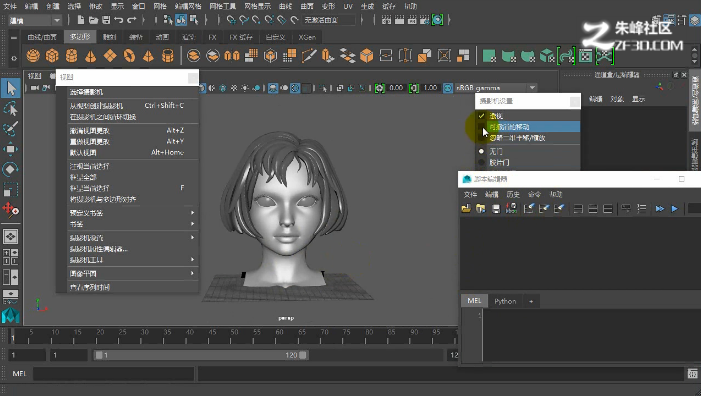Click the Redo arrow icon
The width and height of the screenshot is (701, 396).
click(131, 20)
